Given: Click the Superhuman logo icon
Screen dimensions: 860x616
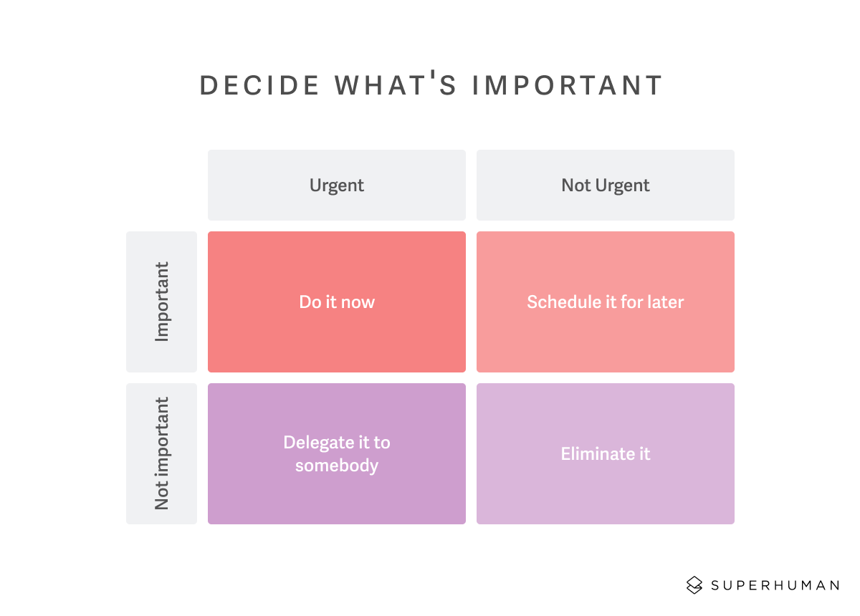Looking at the screenshot, I should coord(694,585).
